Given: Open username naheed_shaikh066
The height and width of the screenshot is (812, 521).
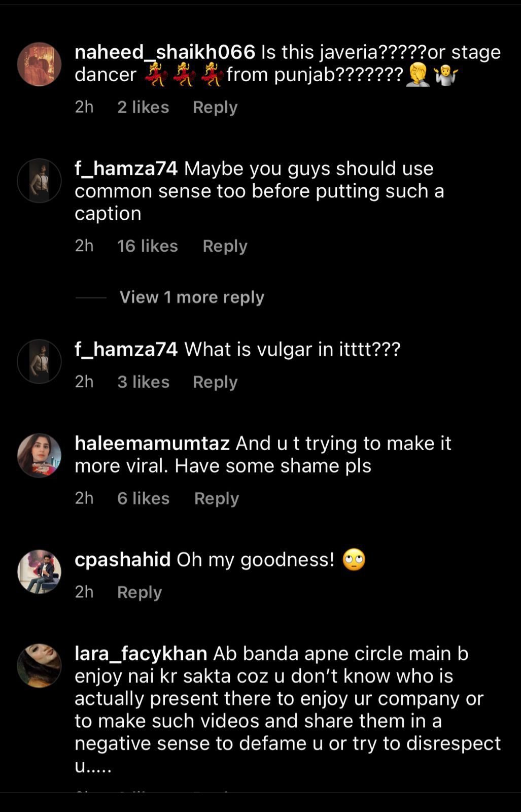Looking at the screenshot, I should click(x=165, y=52).
